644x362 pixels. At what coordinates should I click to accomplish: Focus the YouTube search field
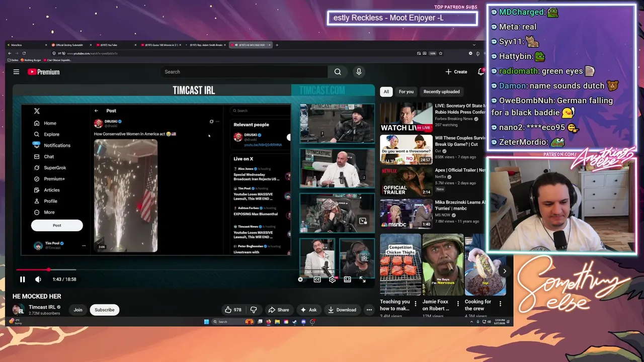(x=244, y=72)
